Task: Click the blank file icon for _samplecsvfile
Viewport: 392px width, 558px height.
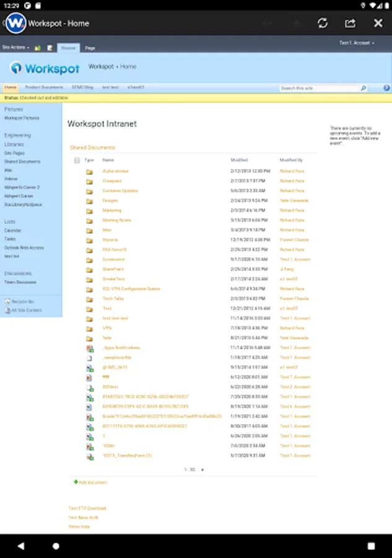Action: [90, 358]
